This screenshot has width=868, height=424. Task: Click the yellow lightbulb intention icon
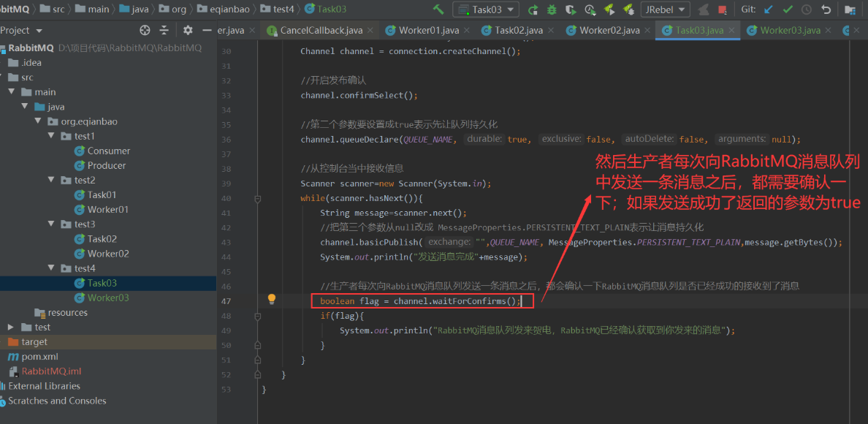271,300
